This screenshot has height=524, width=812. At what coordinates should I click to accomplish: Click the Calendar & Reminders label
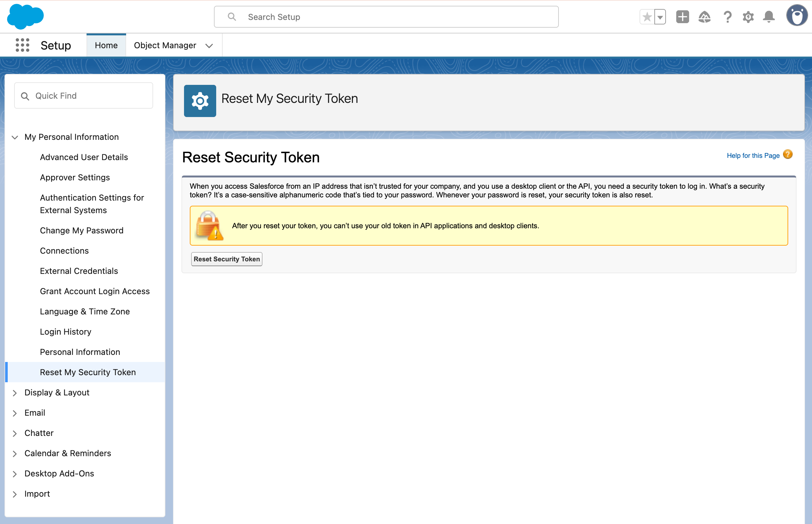click(x=68, y=453)
